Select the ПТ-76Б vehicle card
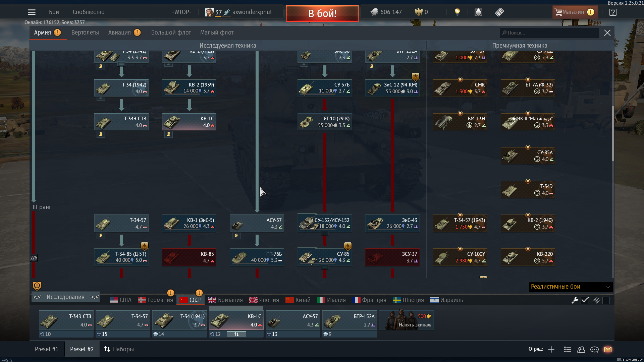This screenshot has width=644, height=362. pyautogui.click(x=257, y=257)
